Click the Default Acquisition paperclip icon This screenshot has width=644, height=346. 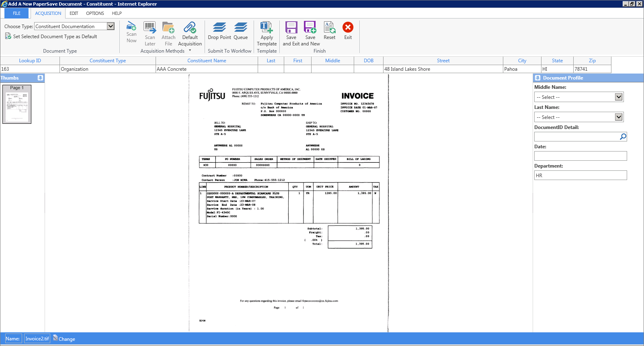pos(190,27)
